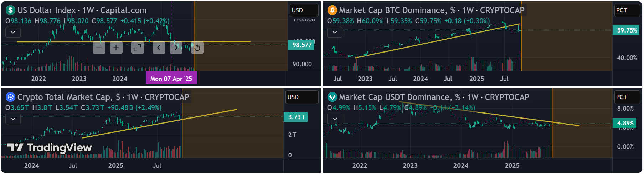This screenshot has width=644, height=175.
Task: Zoom in the US Dollar Index chart
Action: [116, 47]
